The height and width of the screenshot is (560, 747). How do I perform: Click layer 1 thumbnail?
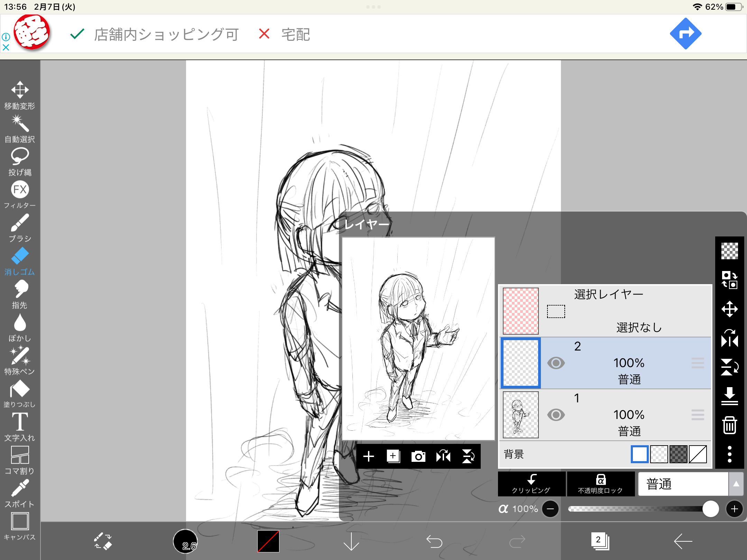click(x=520, y=415)
